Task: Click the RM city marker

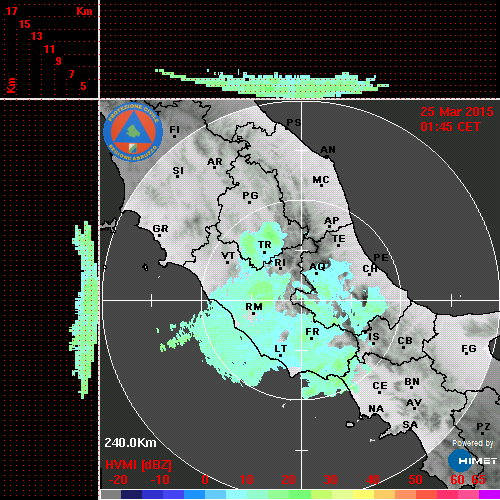Action: coord(254,314)
